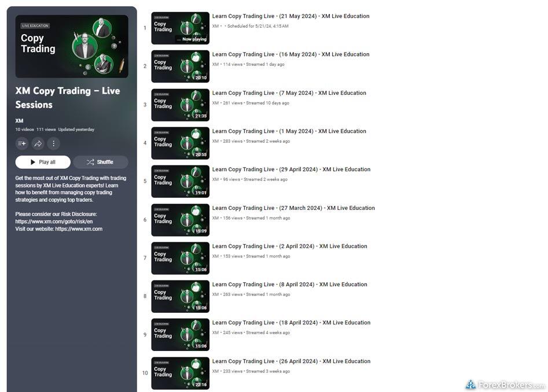Screen dimensions: 548x392
Task: Open the 2 April 2024 session title
Action: tap(289, 246)
